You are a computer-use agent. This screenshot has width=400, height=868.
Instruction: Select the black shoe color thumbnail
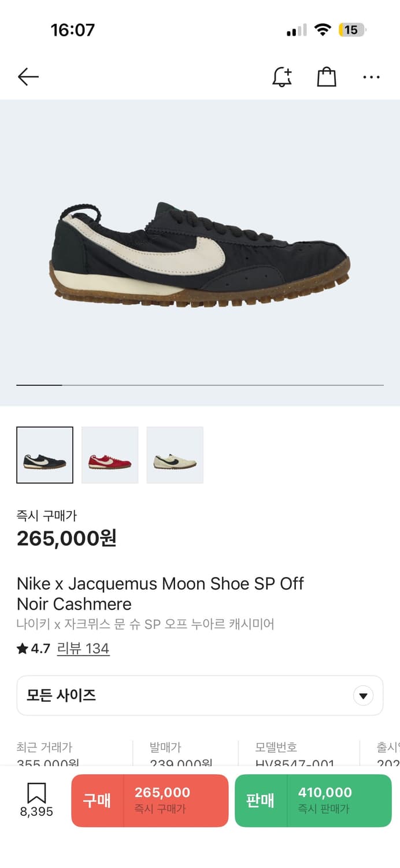click(x=45, y=455)
